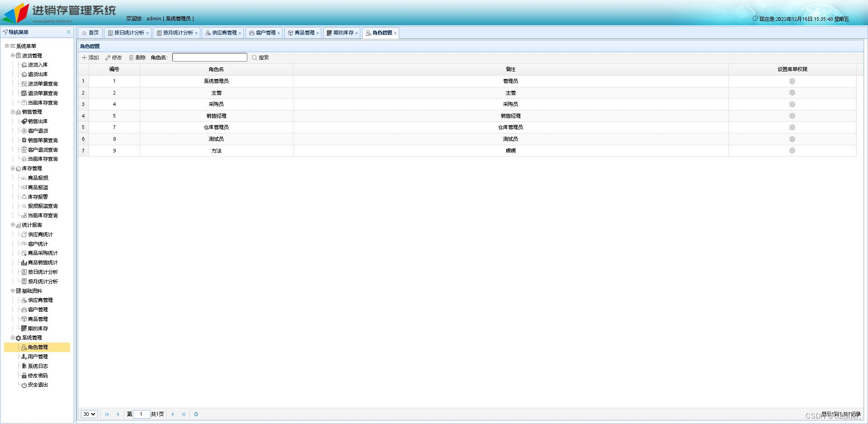The width and height of the screenshot is (868, 424).
Task: Select the 销售经理 role name cell
Action: [216, 116]
